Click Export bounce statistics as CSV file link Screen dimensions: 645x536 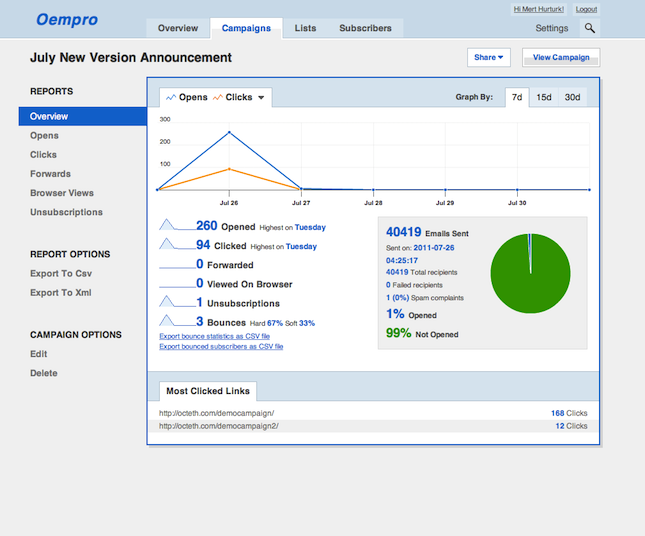pyautogui.click(x=214, y=336)
